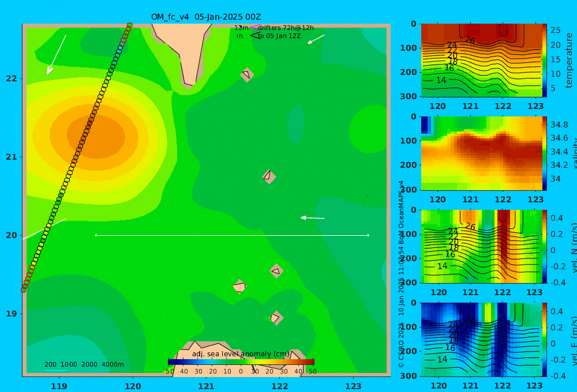The width and height of the screenshot is (577, 392).
Task: Select the island marker near 22N, 121.5E
Action: pos(247,74)
